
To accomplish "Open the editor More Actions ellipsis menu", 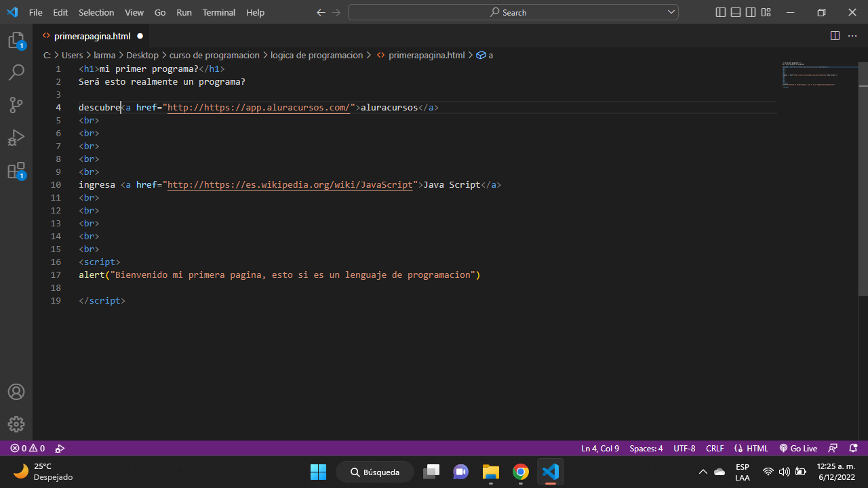I will (x=853, y=36).
